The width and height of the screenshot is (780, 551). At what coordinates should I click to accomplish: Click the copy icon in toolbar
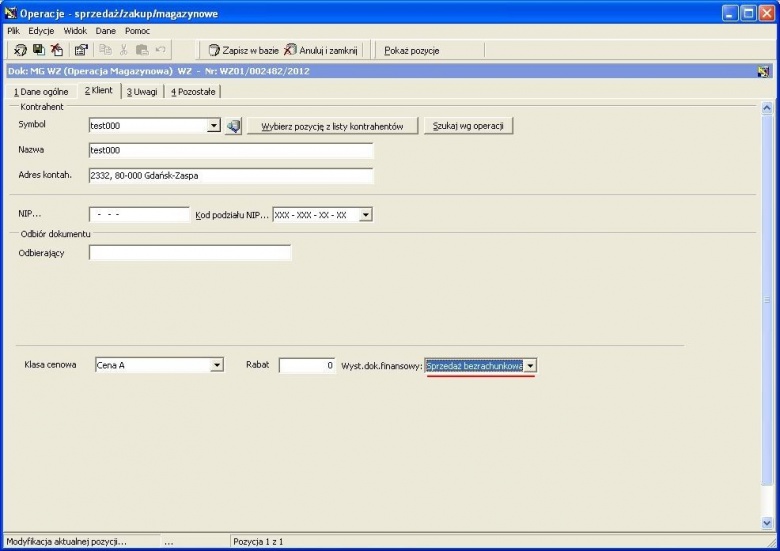point(105,50)
